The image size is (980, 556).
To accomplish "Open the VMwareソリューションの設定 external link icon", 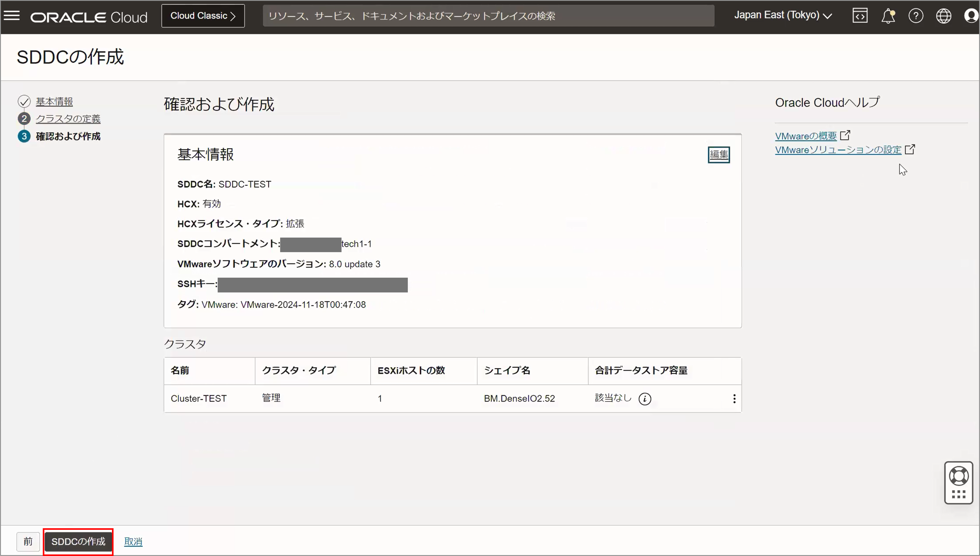I will 910,149.
